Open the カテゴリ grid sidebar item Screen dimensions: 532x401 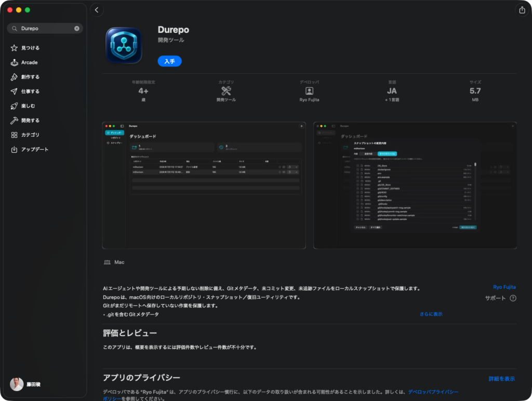coord(45,135)
